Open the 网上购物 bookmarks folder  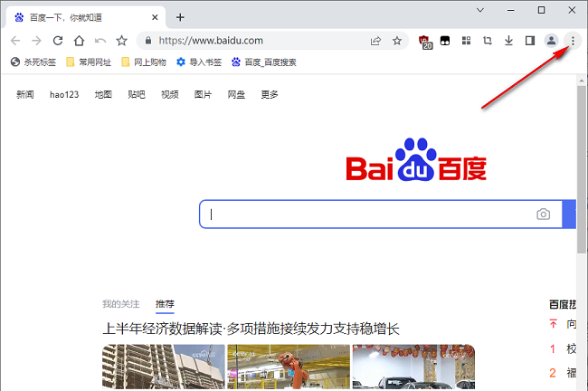click(144, 62)
